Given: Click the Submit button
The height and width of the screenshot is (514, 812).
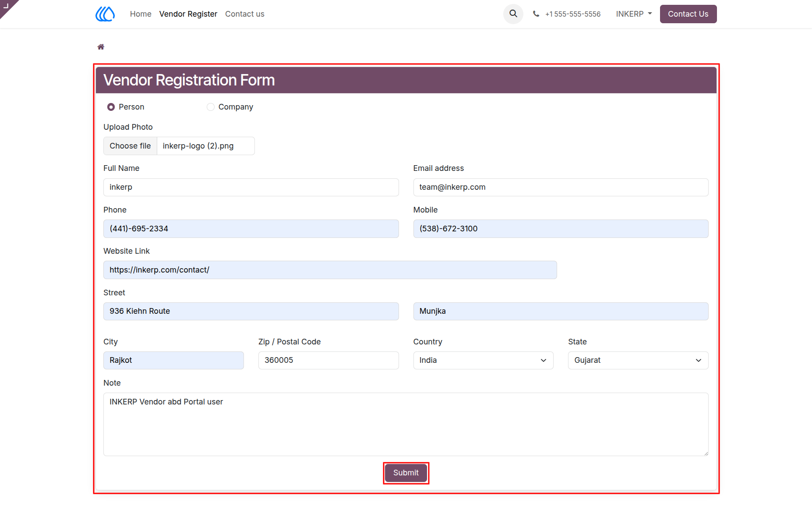Looking at the screenshot, I should tap(406, 473).
